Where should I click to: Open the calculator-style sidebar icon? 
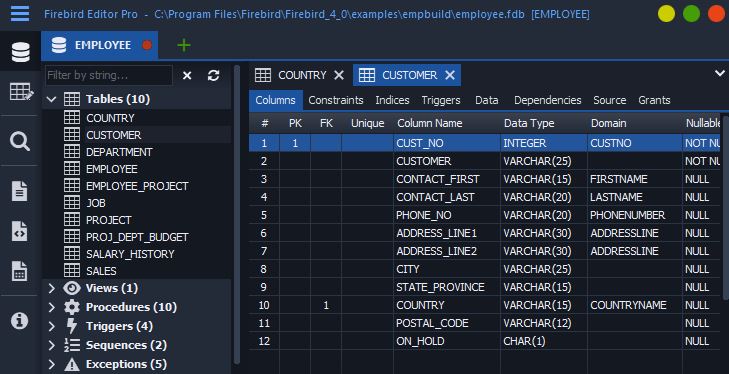coord(20,271)
